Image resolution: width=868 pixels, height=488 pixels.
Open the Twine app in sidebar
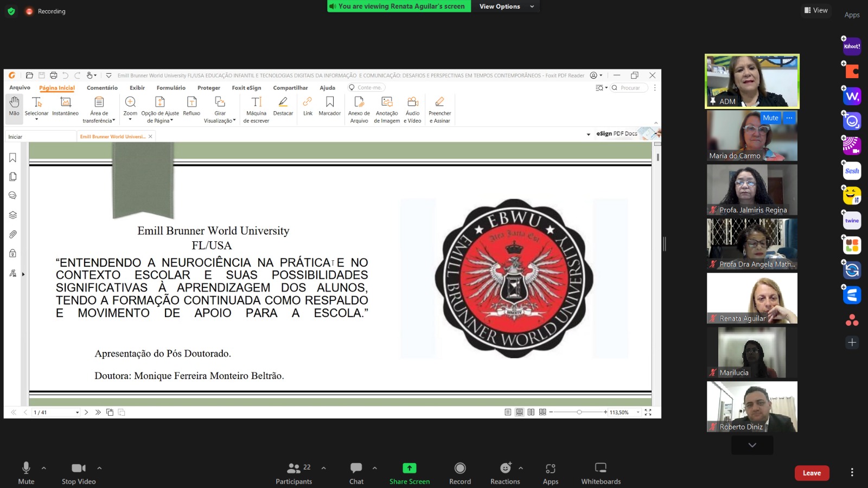(852, 221)
